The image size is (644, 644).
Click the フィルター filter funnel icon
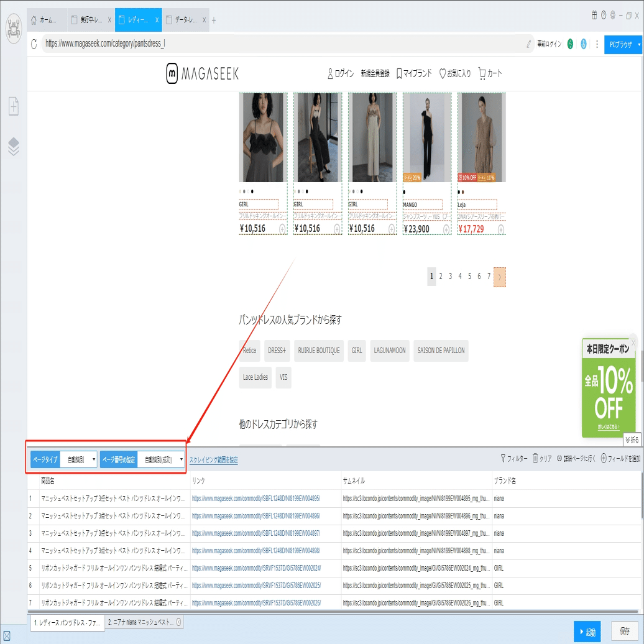click(504, 458)
